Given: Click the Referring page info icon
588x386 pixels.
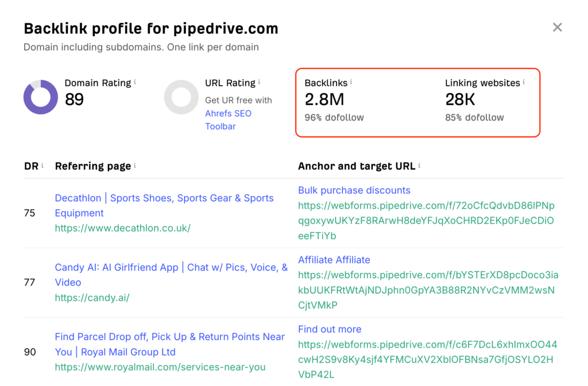Looking at the screenshot, I should [x=135, y=165].
